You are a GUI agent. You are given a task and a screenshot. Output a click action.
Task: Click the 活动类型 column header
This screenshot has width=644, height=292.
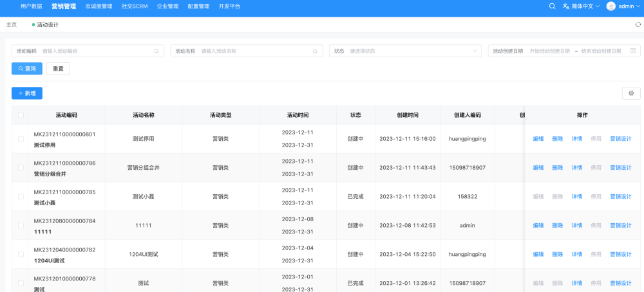pyautogui.click(x=220, y=115)
